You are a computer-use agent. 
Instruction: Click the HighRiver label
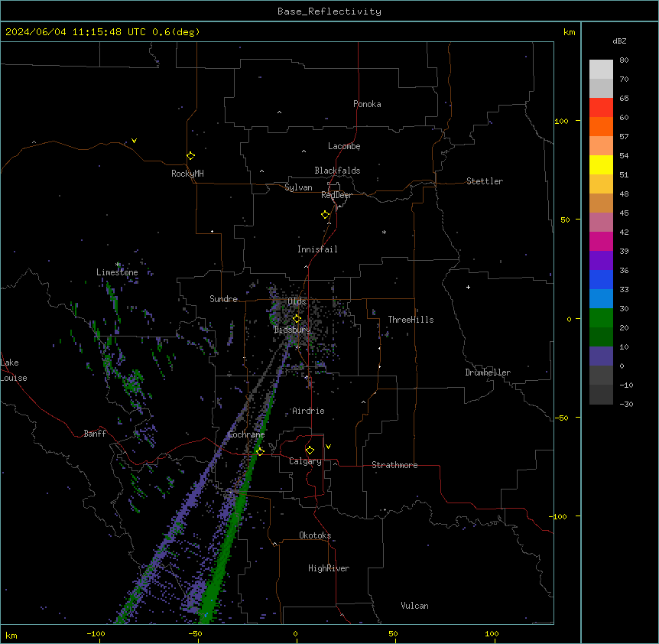pos(329,568)
